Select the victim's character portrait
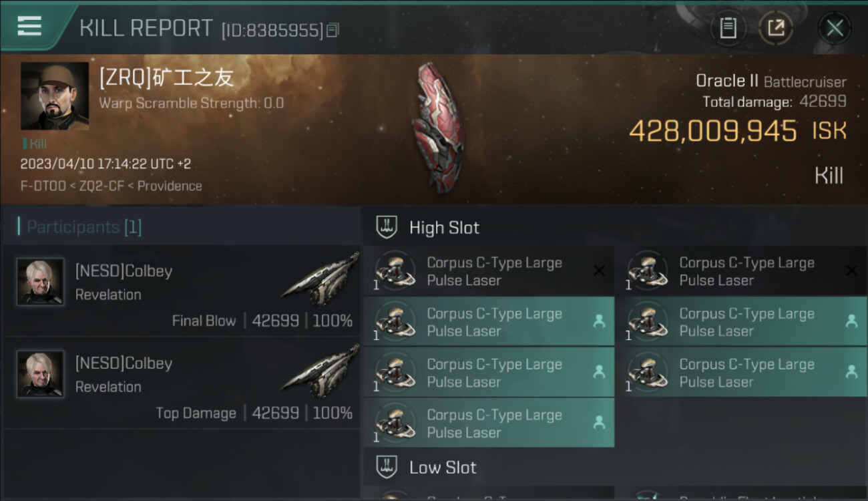This screenshot has height=501, width=868. point(55,96)
